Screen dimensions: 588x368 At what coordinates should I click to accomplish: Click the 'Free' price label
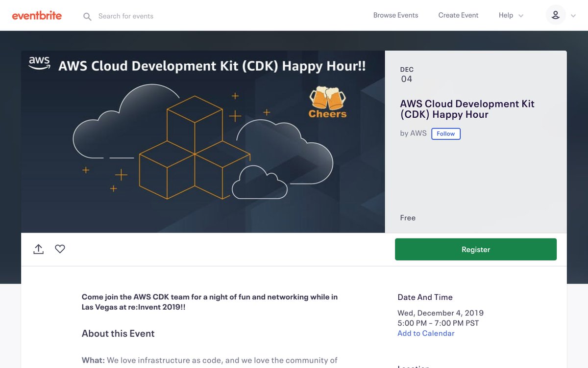pos(408,218)
